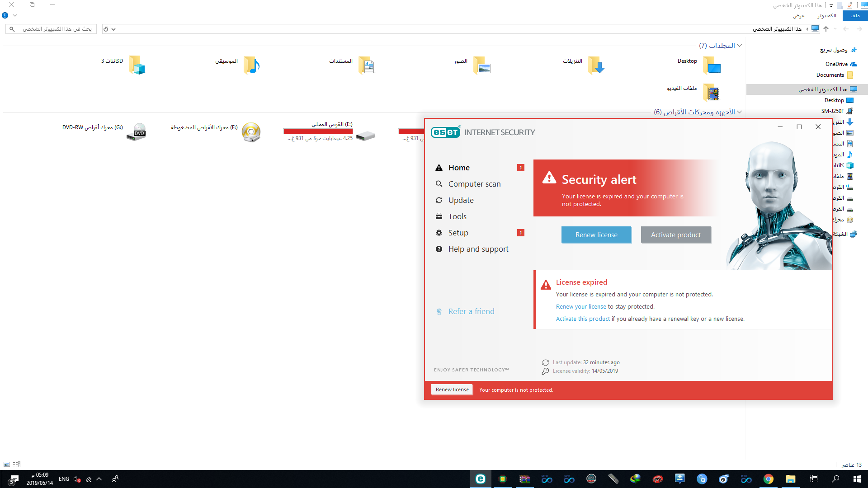Select the الموسيقى (Music) folder
868x488 pixels.
coord(238,65)
